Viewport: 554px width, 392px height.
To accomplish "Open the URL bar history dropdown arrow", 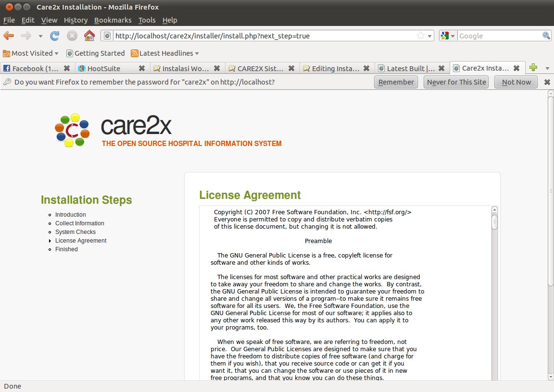I will [429, 36].
